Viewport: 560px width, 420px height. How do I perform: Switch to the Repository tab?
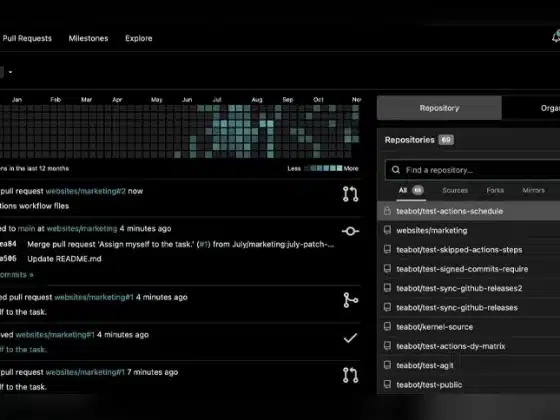439,108
